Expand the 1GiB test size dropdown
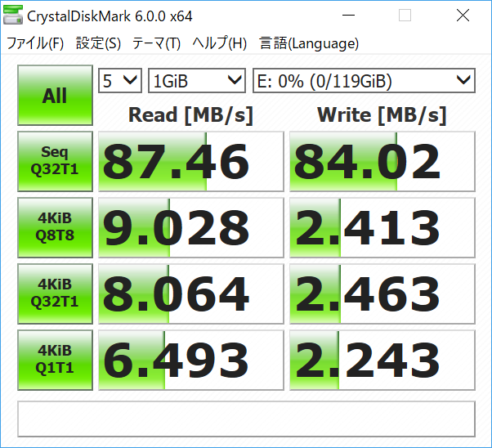The height and width of the screenshot is (448, 492). [197, 80]
